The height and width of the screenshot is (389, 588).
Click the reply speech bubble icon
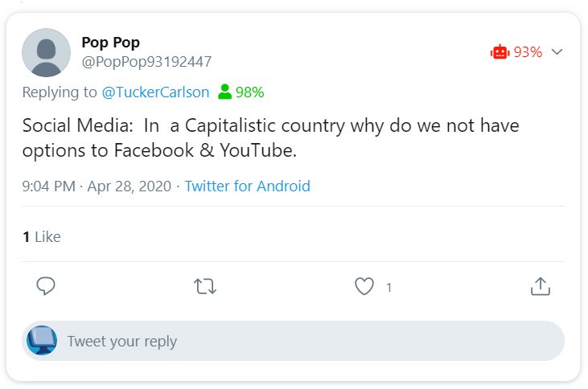point(46,286)
